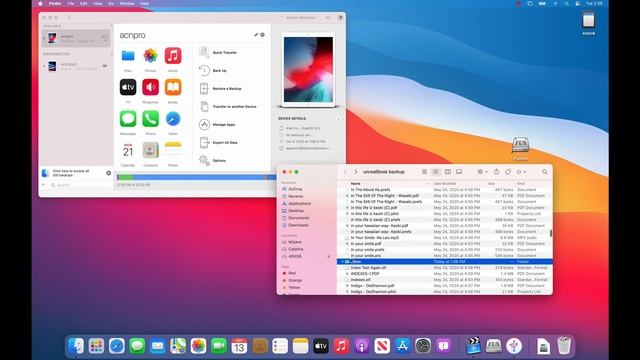
Task: Open device details info button
Action: [x=338, y=118]
